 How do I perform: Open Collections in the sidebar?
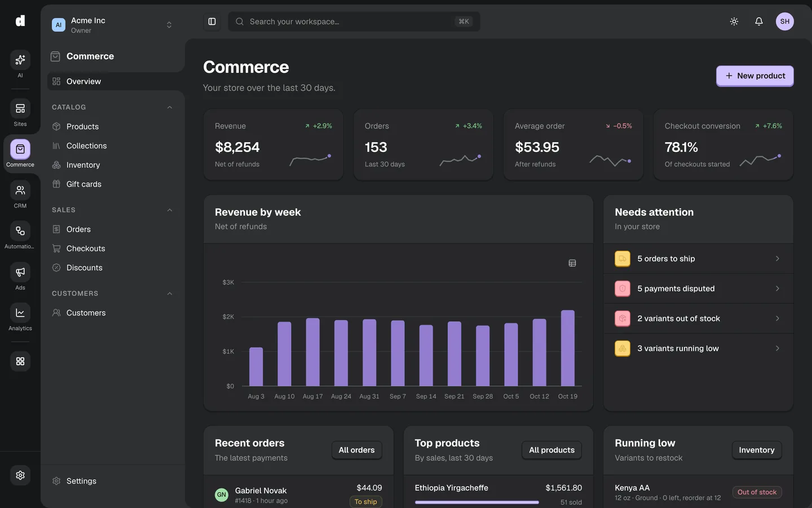point(113,146)
